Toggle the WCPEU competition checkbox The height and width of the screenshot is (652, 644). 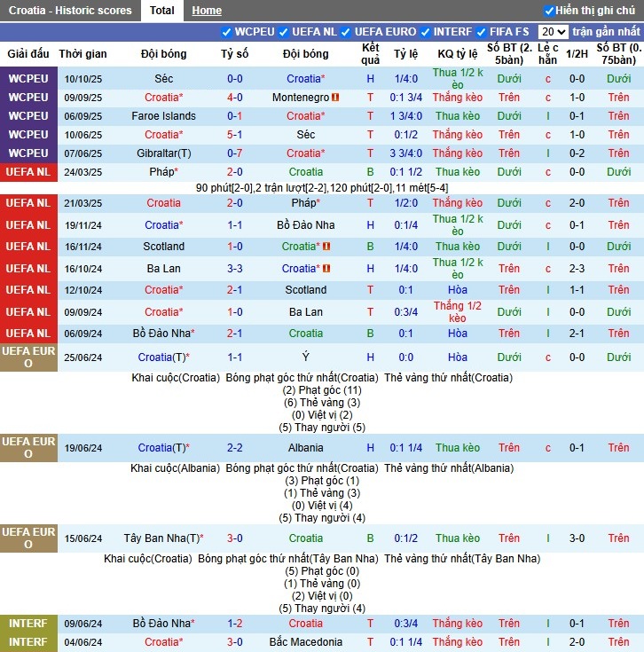coord(227,32)
